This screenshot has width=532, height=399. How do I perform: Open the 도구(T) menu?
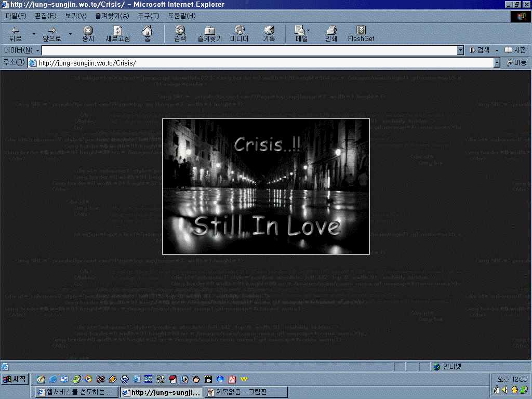(x=148, y=16)
